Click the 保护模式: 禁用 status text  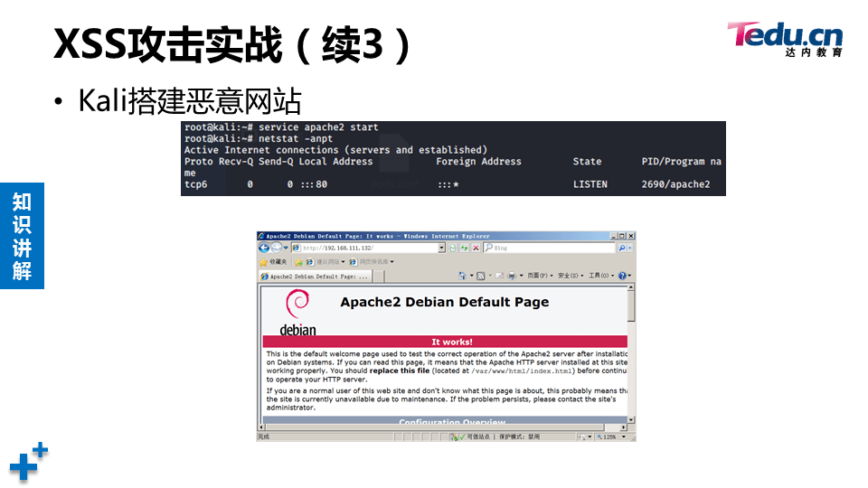point(519,437)
